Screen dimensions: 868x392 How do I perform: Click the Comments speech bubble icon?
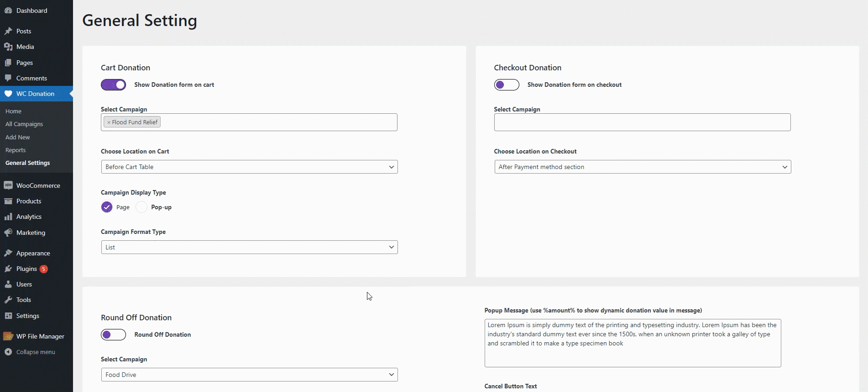[8, 78]
